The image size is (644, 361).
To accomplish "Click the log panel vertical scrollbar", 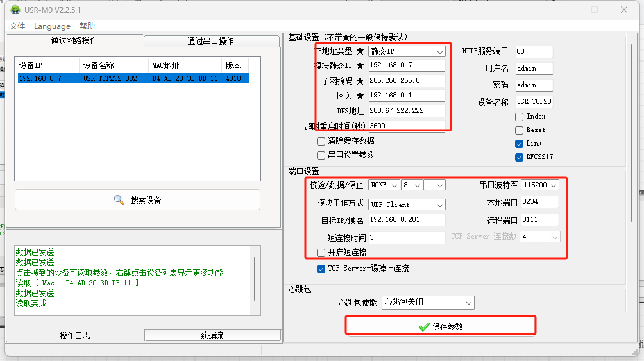I will click(255, 279).
